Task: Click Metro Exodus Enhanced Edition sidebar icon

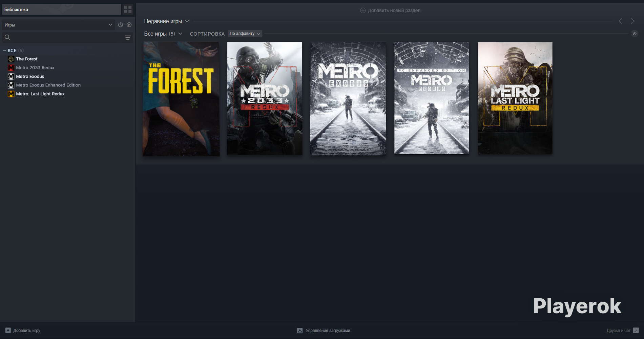Action: [x=11, y=85]
